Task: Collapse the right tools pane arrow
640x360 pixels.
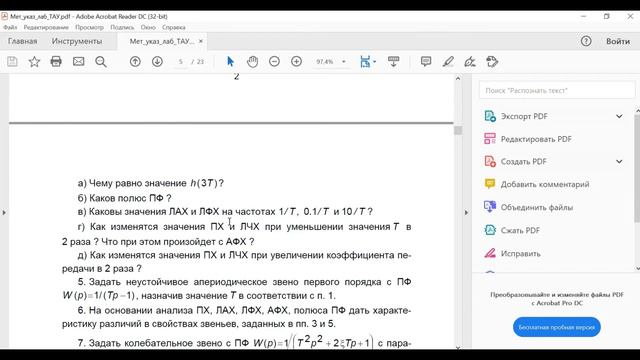Action: pos(466,212)
